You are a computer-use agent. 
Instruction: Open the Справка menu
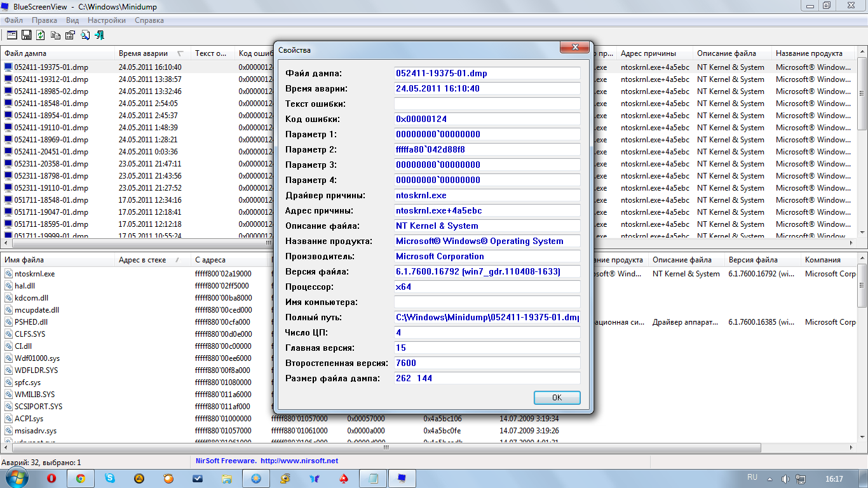pos(149,20)
